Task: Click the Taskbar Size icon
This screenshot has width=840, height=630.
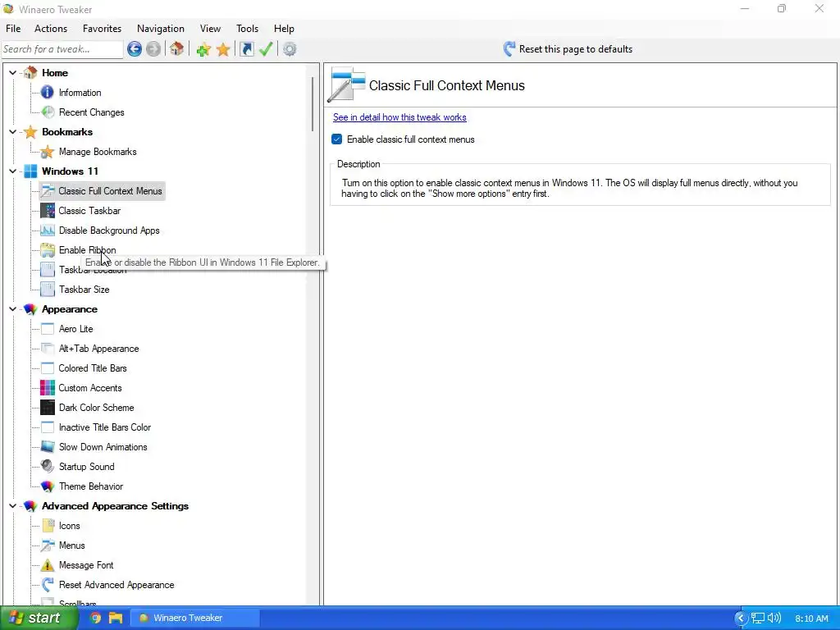Action: coord(47,290)
